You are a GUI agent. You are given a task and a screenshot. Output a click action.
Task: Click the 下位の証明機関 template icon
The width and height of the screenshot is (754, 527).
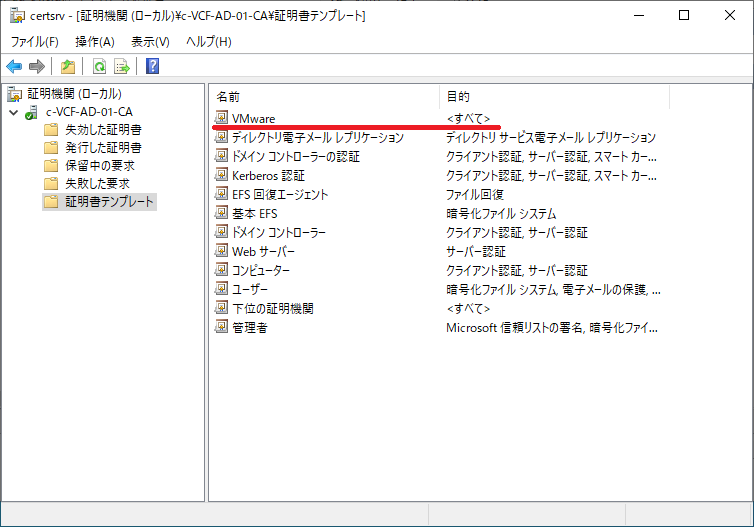pos(221,308)
